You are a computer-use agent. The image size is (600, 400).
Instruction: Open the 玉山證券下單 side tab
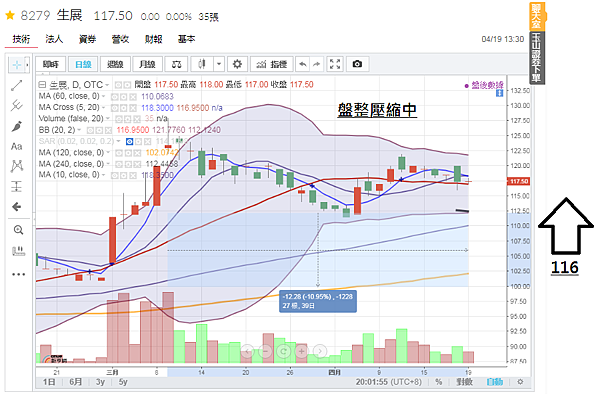click(537, 57)
